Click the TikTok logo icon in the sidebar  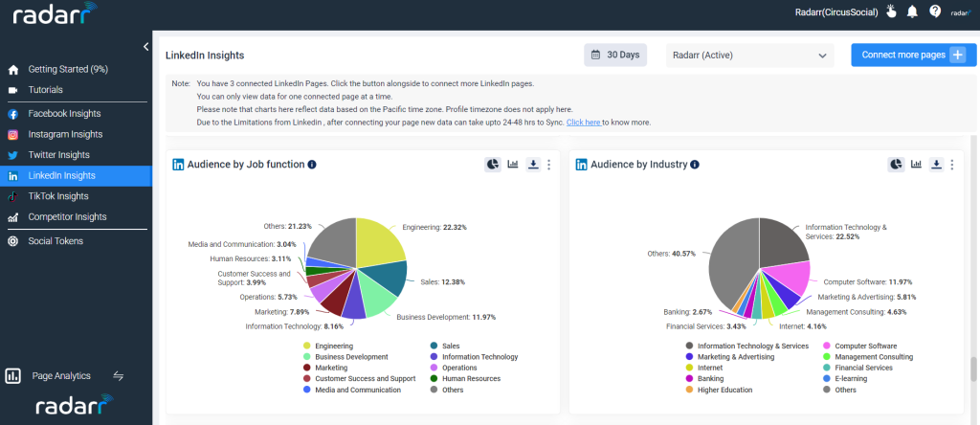[x=12, y=196]
